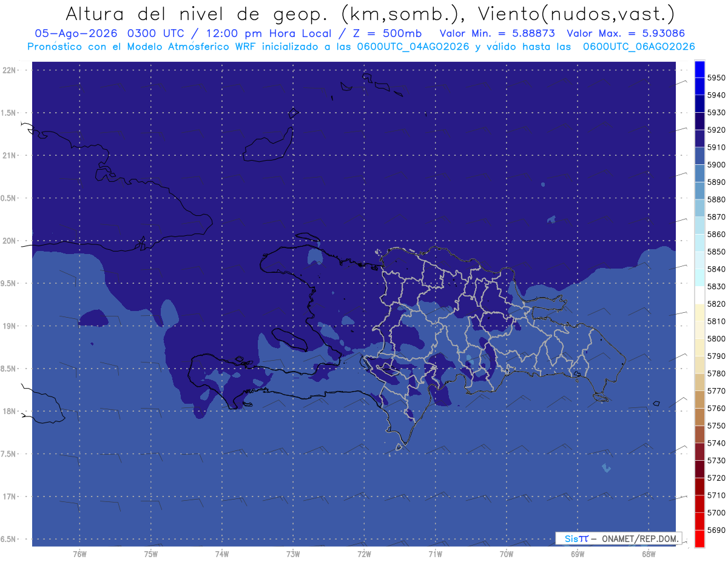Click the '5780' color scale label
Screen dimensions: 728x562
tap(716, 373)
